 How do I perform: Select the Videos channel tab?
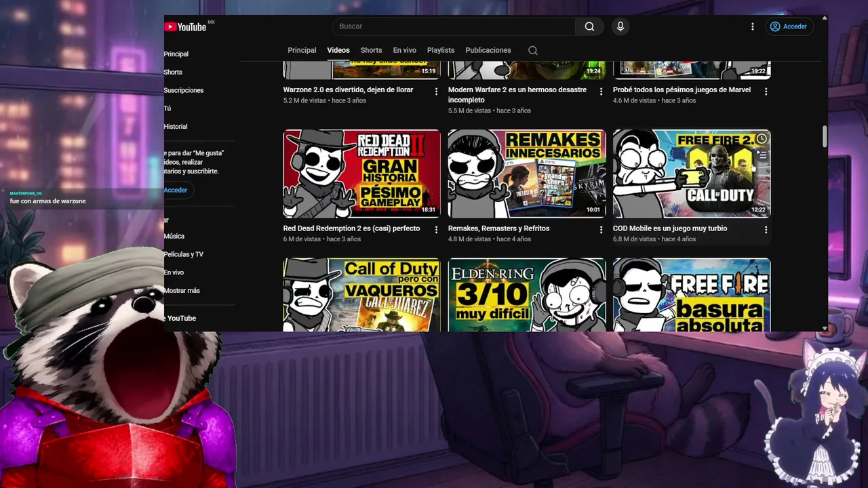coord(338,50)
